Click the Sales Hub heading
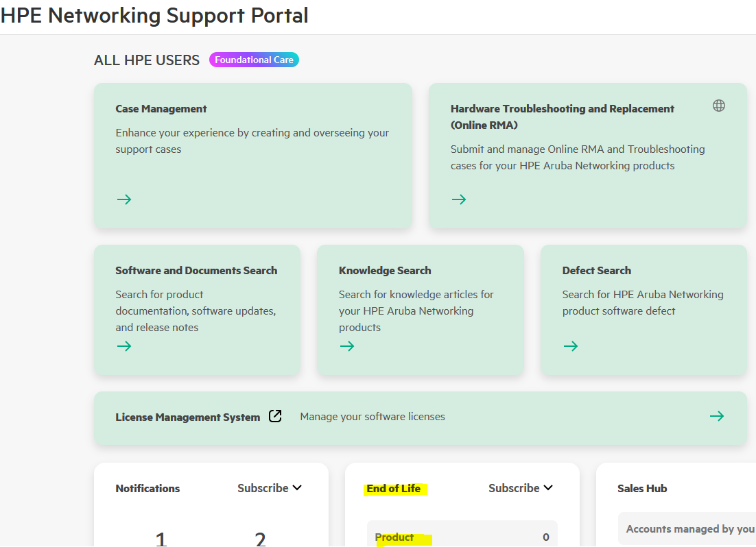Screen dimensions: 756x547 pyautogui.click(x=642, y=489)
